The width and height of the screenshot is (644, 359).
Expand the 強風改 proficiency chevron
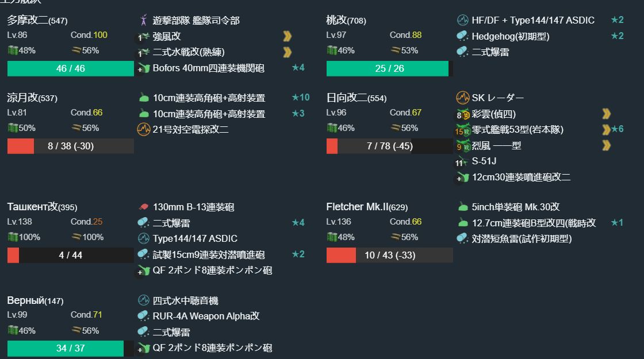pos(287,36)
